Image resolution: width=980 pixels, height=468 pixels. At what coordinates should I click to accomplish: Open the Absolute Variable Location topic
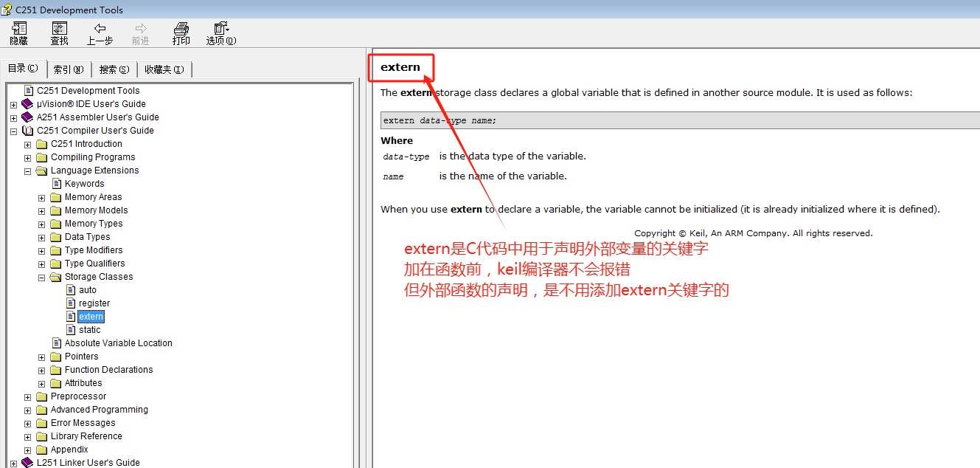click(x=118, y=343)
